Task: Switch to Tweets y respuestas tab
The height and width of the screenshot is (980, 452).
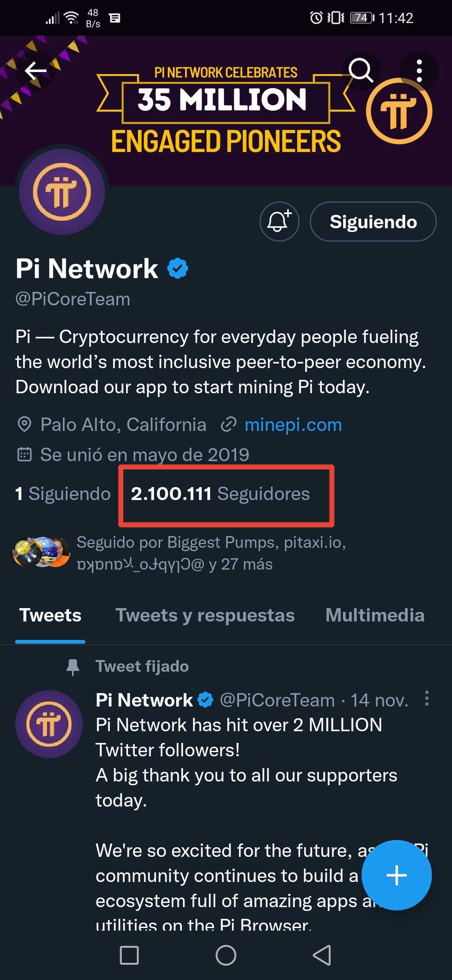Action: click(x=205, y=615)
